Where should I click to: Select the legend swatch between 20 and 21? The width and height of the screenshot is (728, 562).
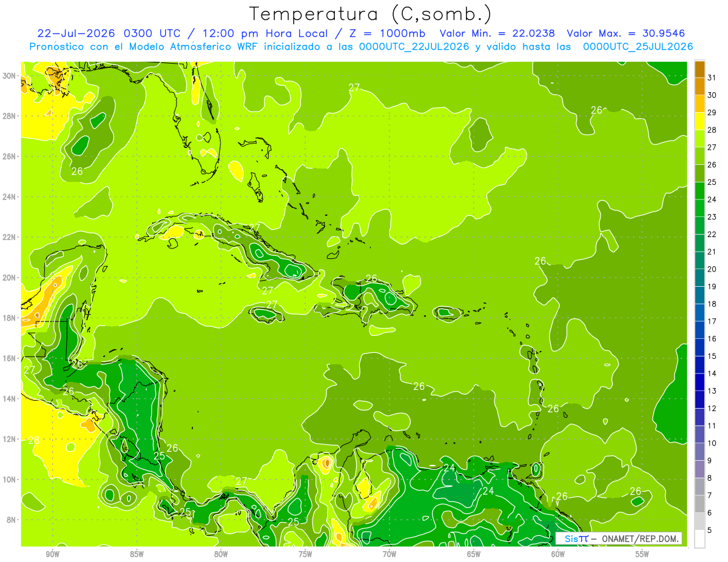pyautogui.click(x=699, y=261)
